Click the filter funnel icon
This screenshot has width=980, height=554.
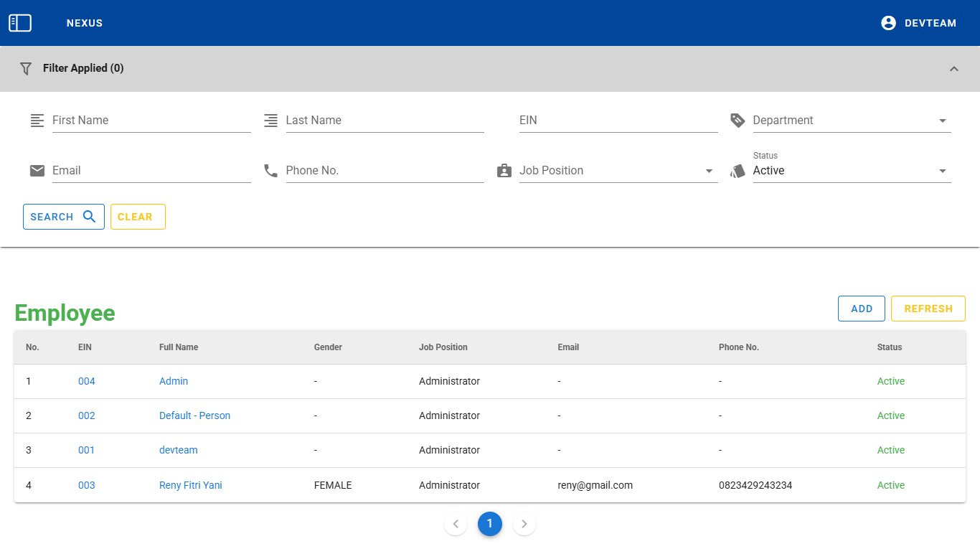click(x=26, y=69)
